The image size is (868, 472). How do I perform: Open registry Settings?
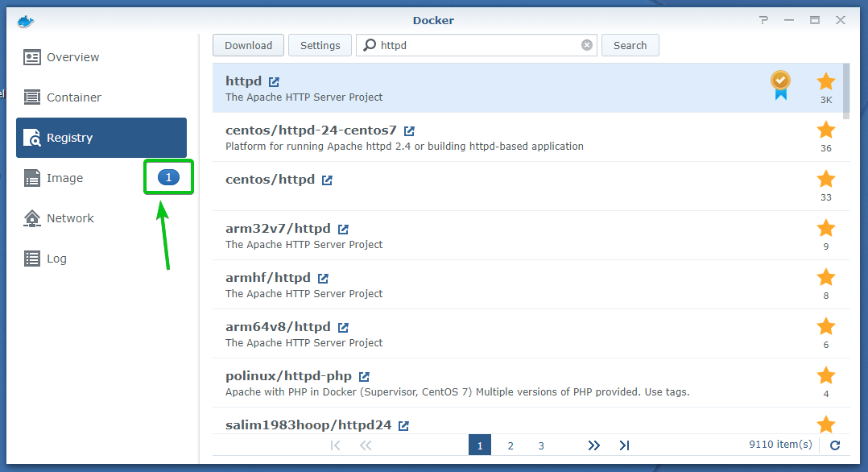(320, 46)
